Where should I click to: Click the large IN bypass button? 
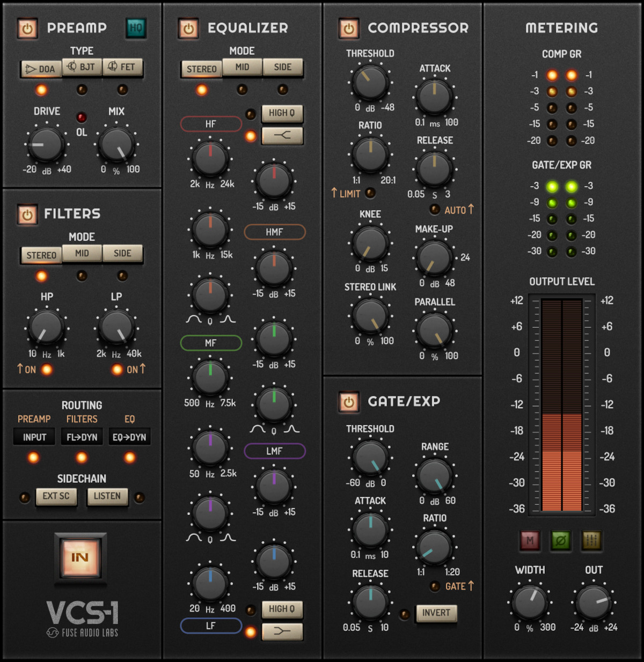point(80,558)
